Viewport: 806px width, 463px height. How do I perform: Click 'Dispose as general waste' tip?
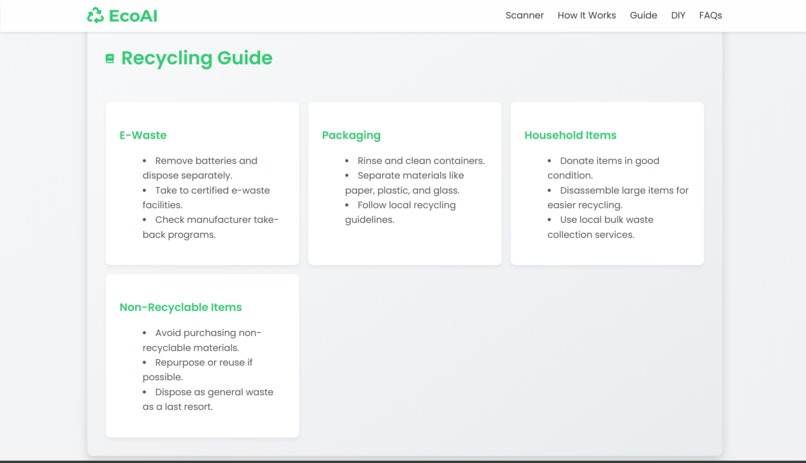pos(208,399)
